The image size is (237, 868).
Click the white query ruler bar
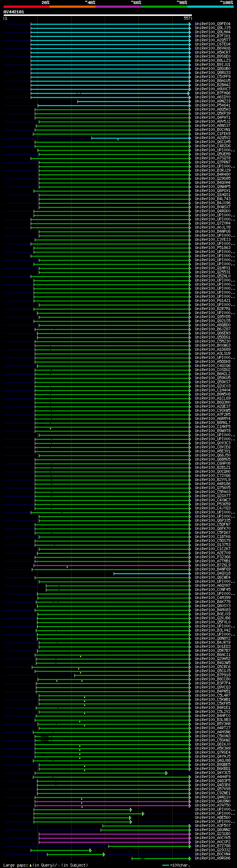(97, 16)
